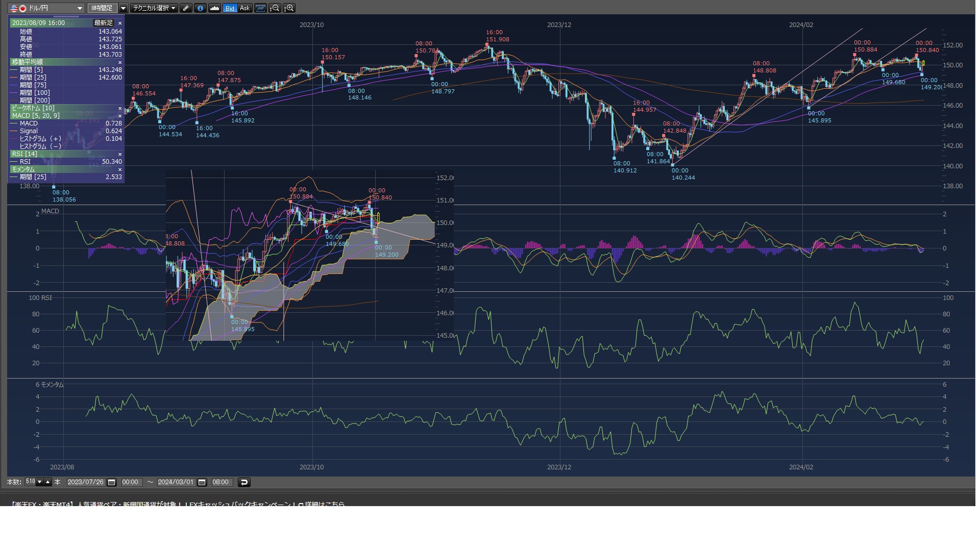The height and width of the screenshot is (551, 980).
Task: Click the chart display settings icon
Action: 260,8
